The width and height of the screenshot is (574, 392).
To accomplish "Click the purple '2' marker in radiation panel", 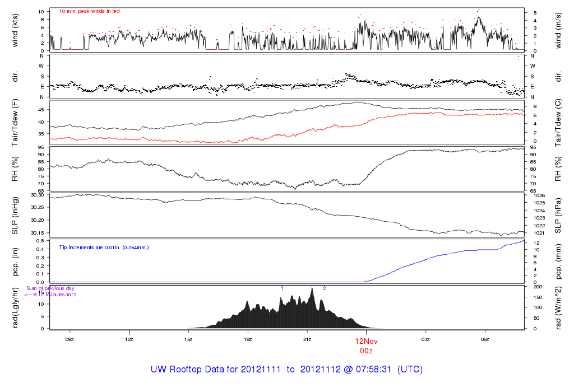I will point(325,288).
